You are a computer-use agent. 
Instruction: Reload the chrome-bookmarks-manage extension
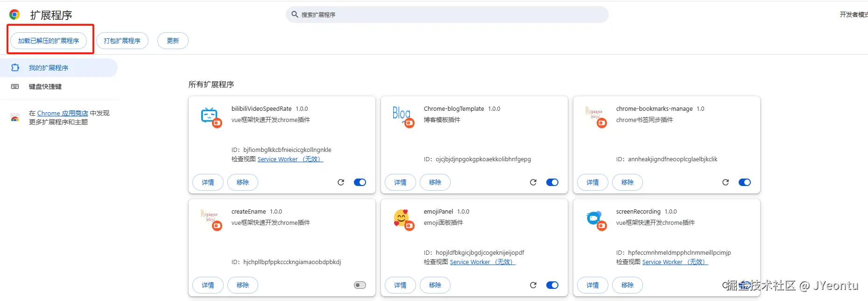(726, 182)
